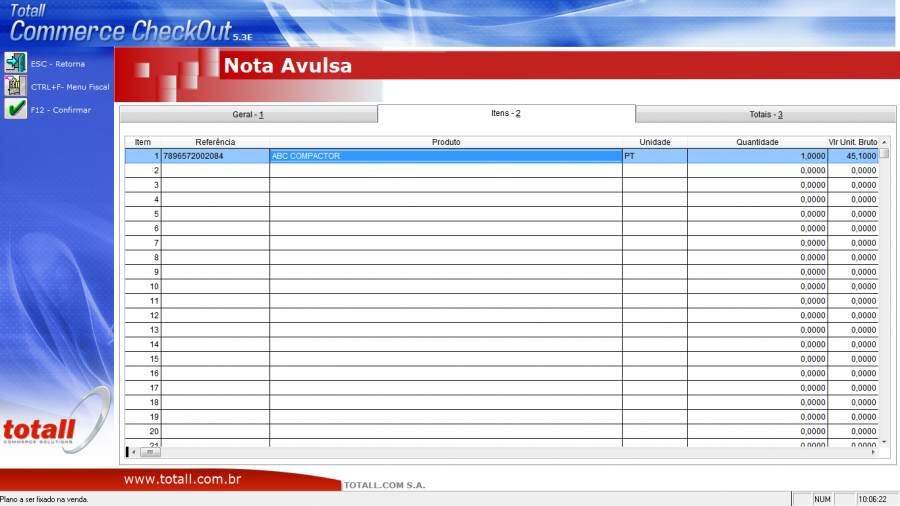900x506 pixels.
Task: Click the quantity cell in row 5
Action: (x=757, y=214)
